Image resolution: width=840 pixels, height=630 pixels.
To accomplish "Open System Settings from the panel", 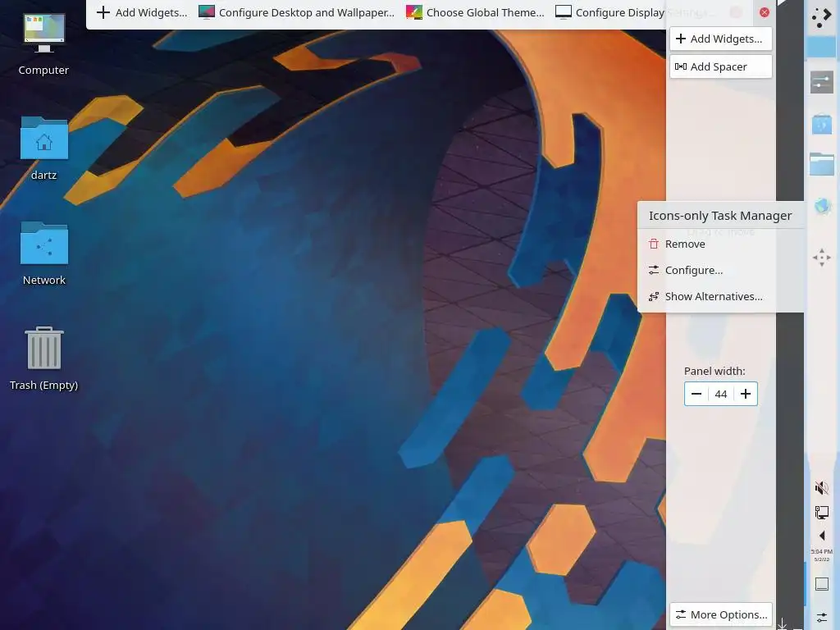I will (822, 82).
